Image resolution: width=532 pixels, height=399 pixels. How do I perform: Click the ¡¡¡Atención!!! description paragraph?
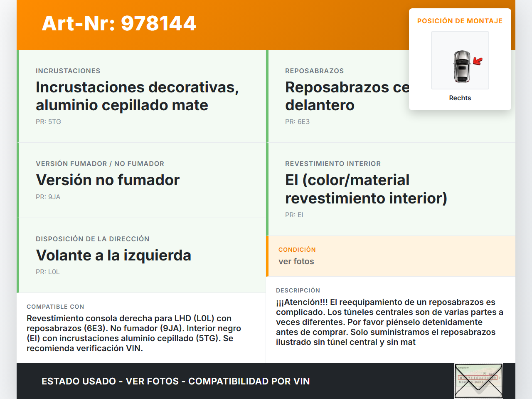click(x=389, y=322)
